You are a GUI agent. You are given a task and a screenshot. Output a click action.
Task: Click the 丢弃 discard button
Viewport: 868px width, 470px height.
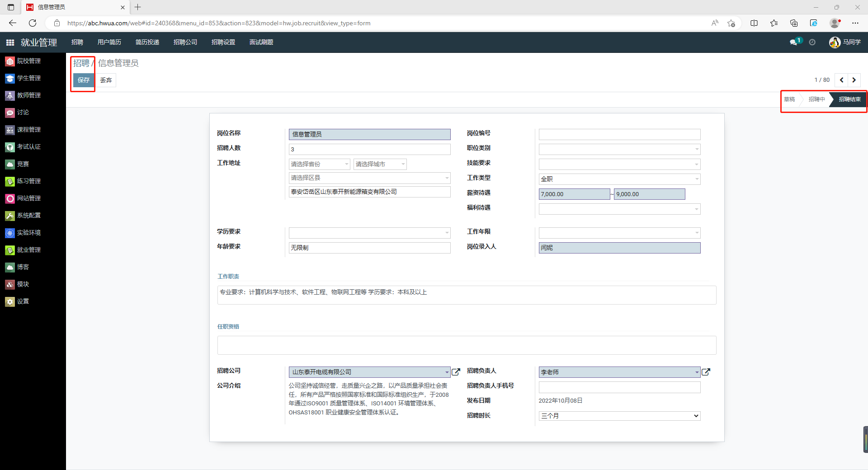click(106, 80)
